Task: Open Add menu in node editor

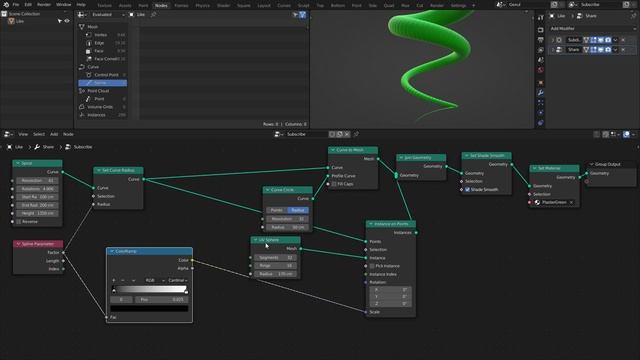Action: point(54,134)
